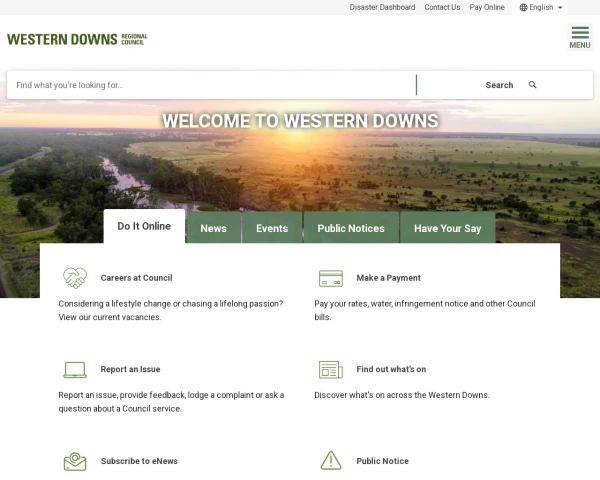Click 'Pay your rates, water, infringement notice' text
The height and width of the screenshot is (480, 600).
pos(425,310)
